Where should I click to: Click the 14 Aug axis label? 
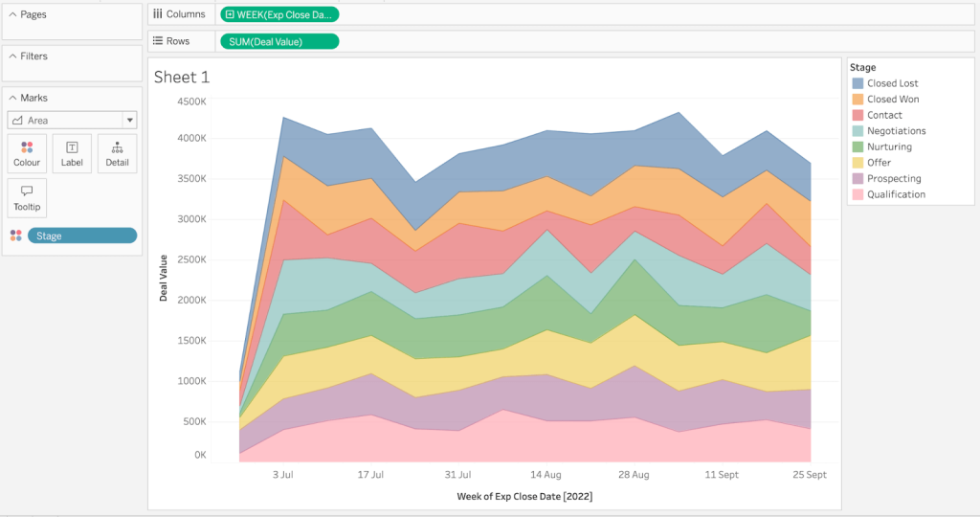[546, 475]
